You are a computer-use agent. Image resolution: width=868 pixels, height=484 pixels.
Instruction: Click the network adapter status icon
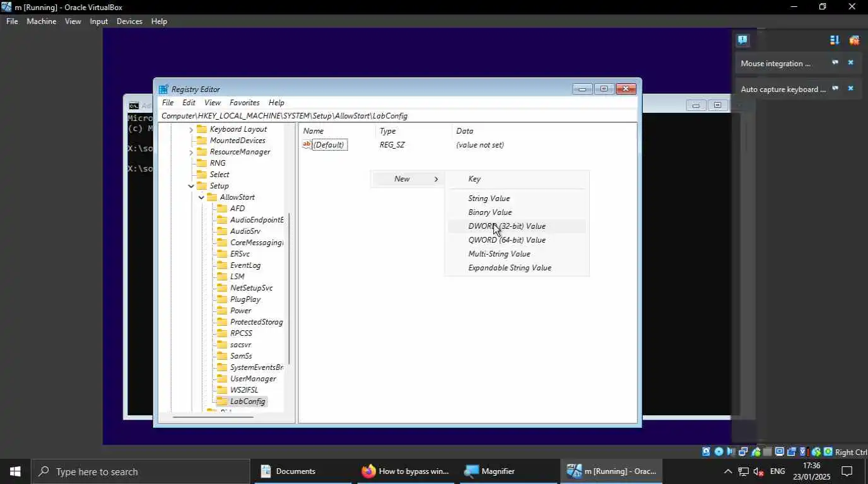click(x=742, y=452)
